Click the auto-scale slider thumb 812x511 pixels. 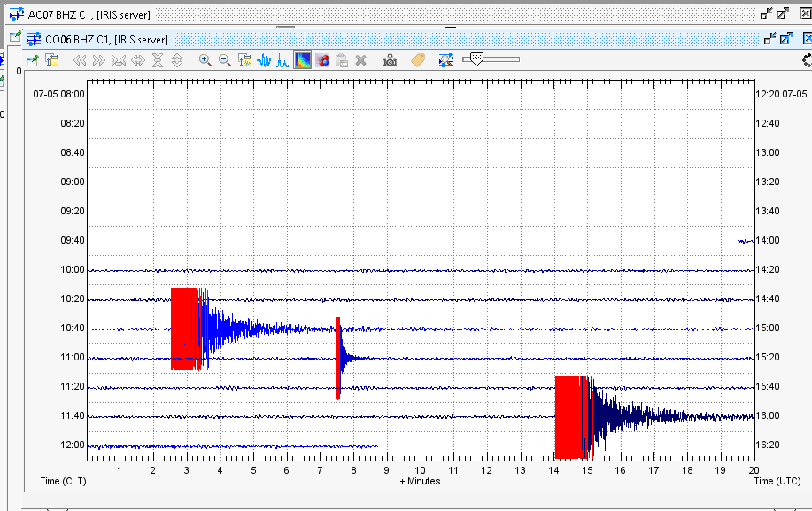(476, 58)
